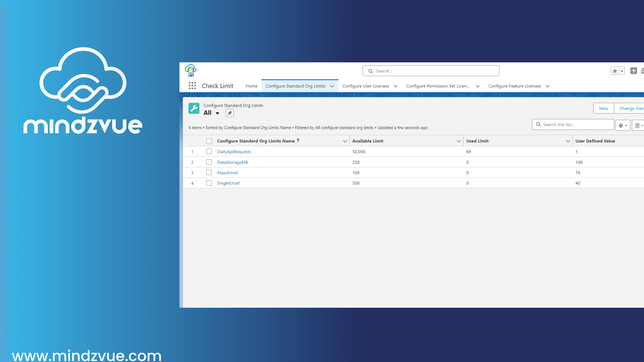The height and width of the screenshot is (362, 644).
Task: Select all rows checkbox in header
Action: pos(209,141)
